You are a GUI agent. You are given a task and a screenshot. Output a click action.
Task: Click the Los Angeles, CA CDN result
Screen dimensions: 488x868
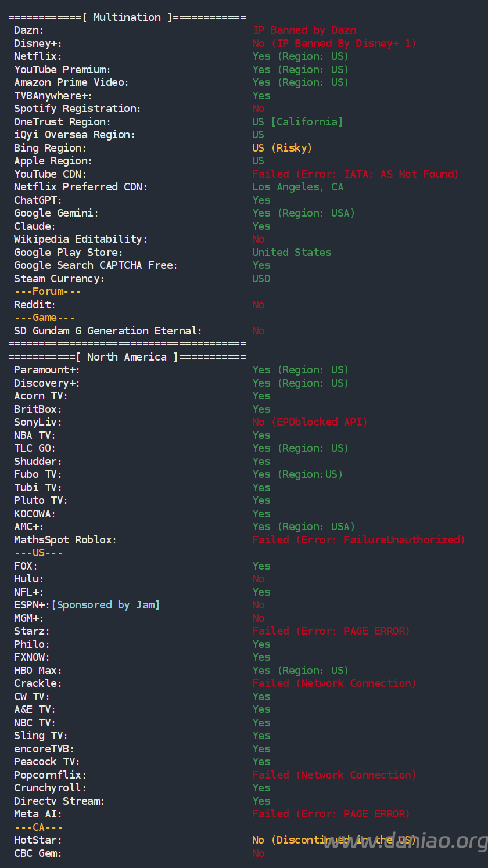click(x=297, y=187)
